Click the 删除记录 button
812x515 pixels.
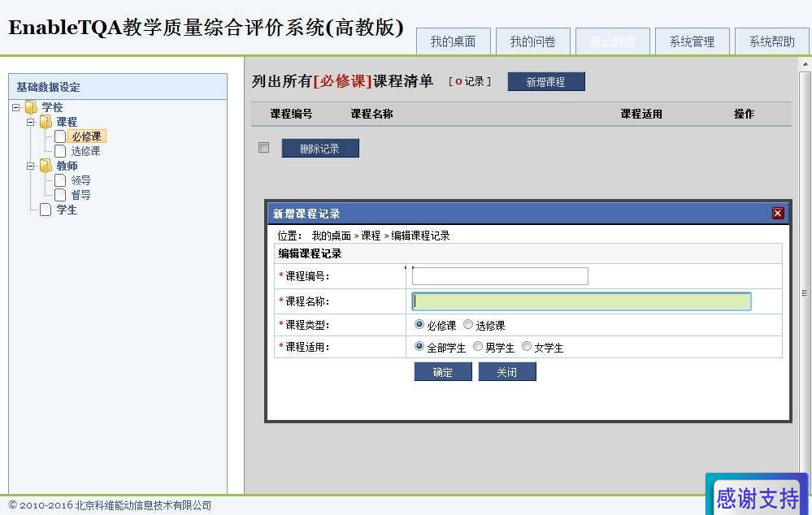320,148
